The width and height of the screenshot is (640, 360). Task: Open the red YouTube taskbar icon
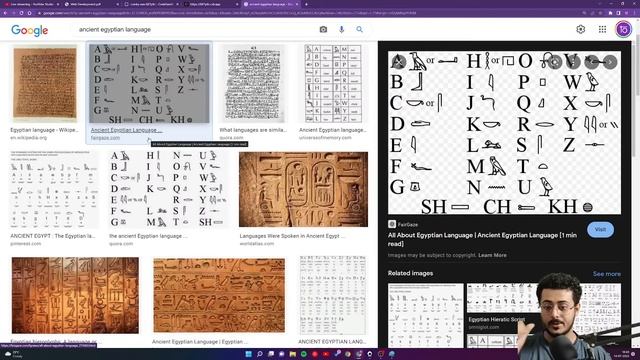tap(326, 354)
